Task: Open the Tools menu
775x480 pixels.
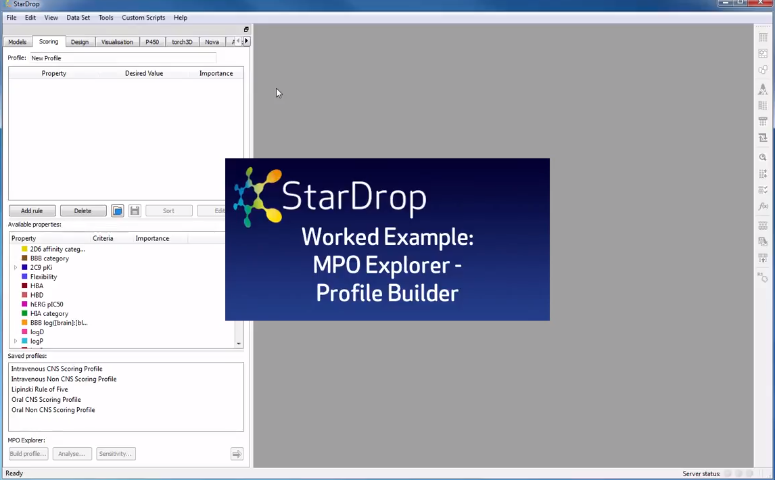Action: (x=106, y=17)
